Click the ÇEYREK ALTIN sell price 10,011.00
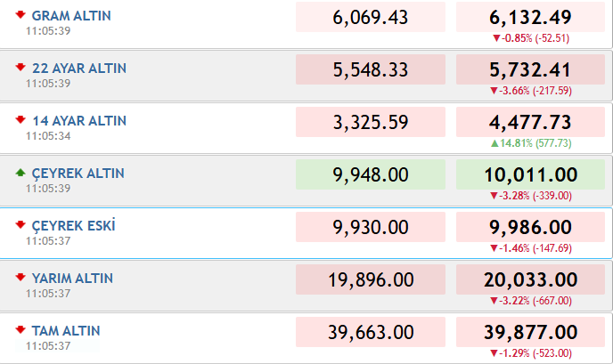This screenshot has height=364, width=613. [x=530, y=174]
